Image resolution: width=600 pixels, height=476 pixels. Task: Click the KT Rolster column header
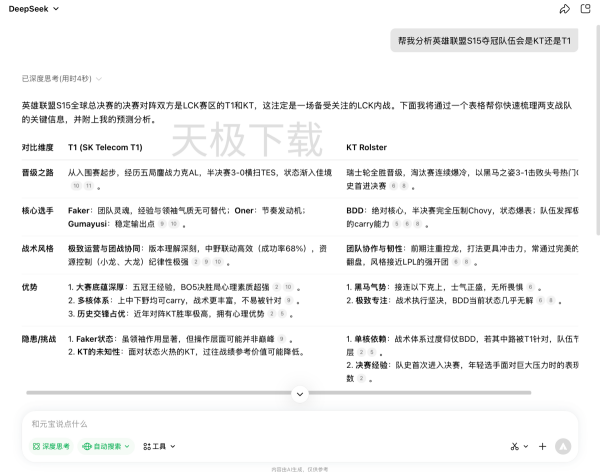(x=366, y=147)
